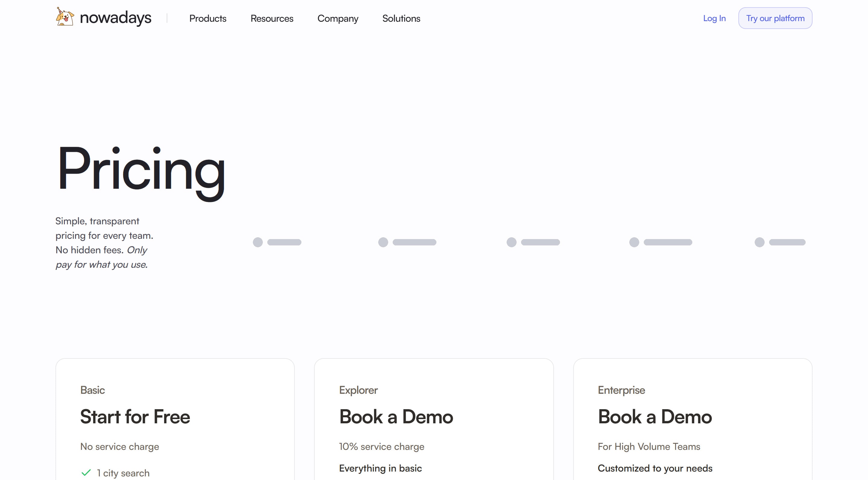Click the nowadays dog mascot logo

[x=65, y=17]
